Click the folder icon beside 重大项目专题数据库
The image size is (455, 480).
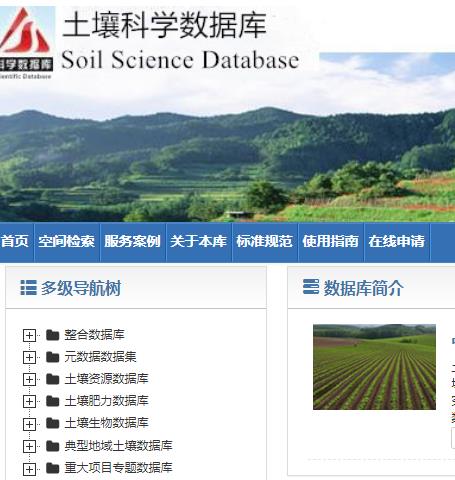tap(53, 468)
